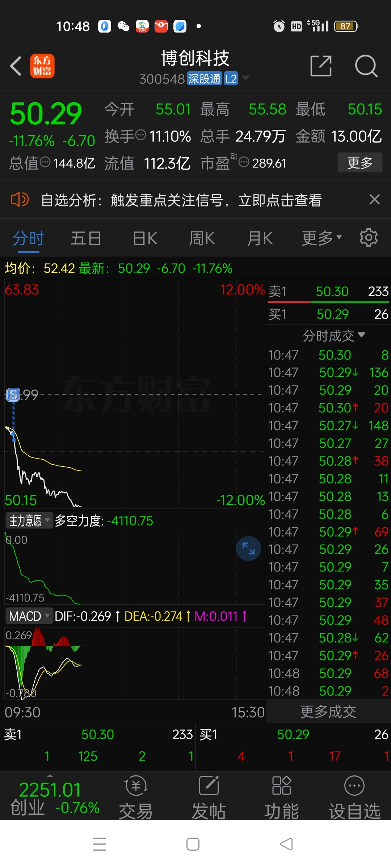Tap the info icon beside 换手

[140, 135]
